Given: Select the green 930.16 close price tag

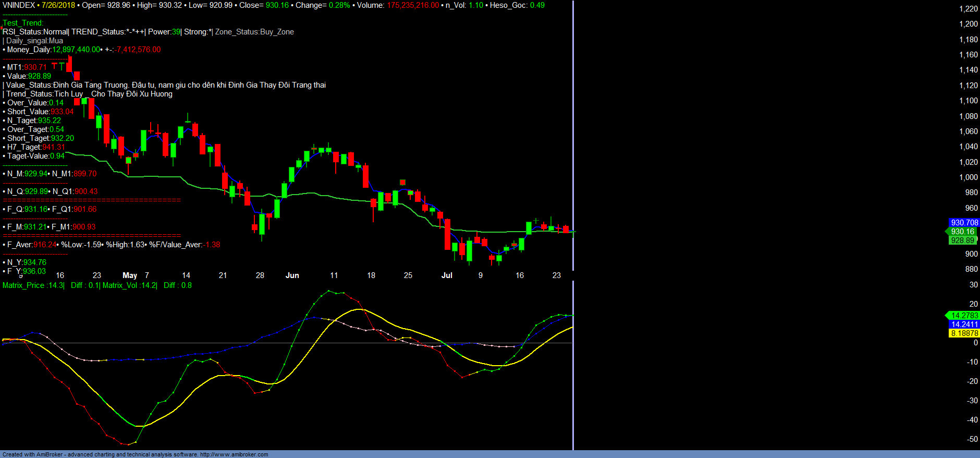Looking at the screenshot, I should point(962,232).
